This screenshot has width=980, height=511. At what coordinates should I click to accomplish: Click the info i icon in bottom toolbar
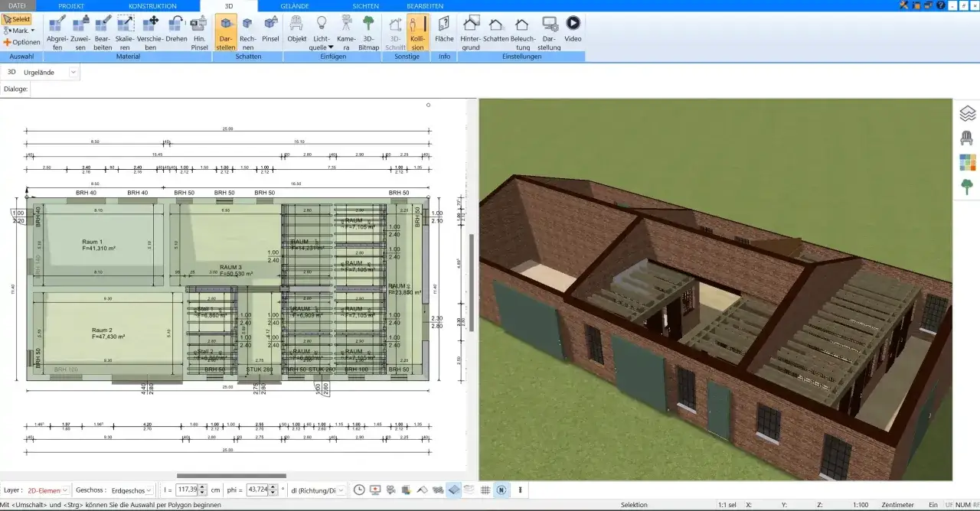(521, 490)
